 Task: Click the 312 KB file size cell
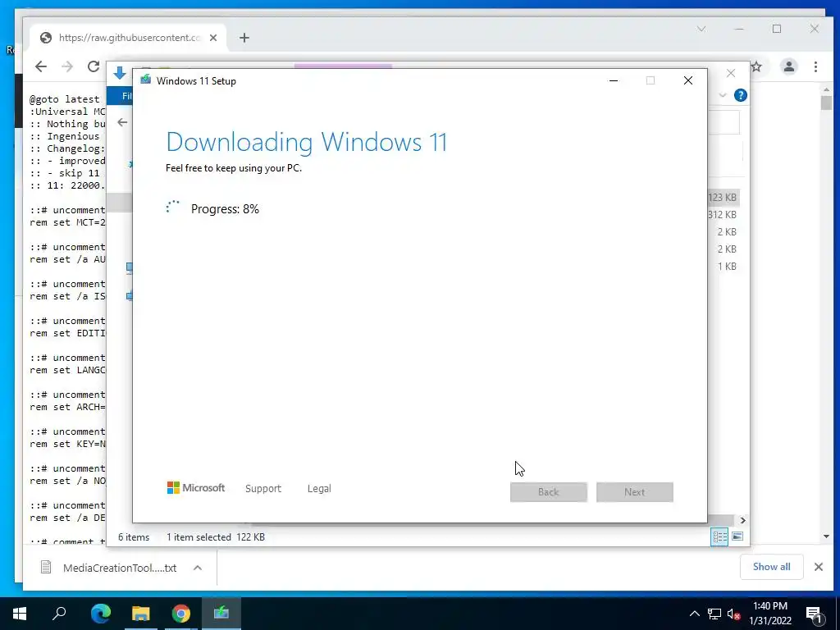click(x=722, y=215)
